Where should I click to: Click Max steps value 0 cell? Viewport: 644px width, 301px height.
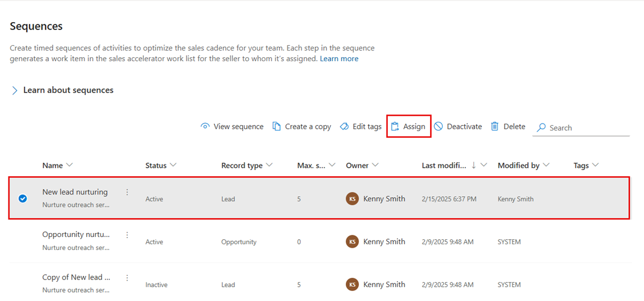point(299,242)
